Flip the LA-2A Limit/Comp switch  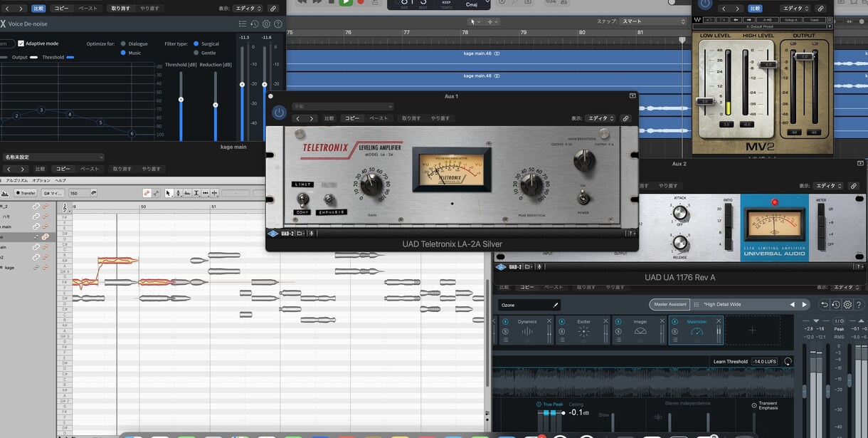pyautogui.click(x=302, y=199)
